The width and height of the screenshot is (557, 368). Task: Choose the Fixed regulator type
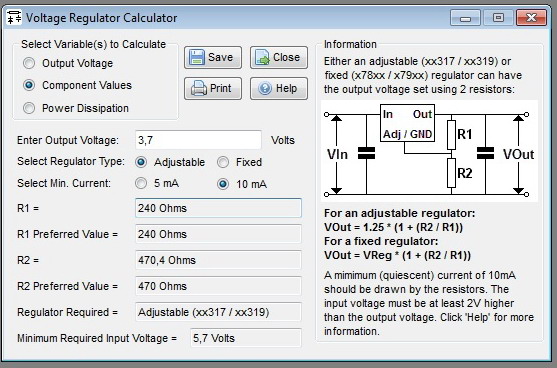point(223,162)
